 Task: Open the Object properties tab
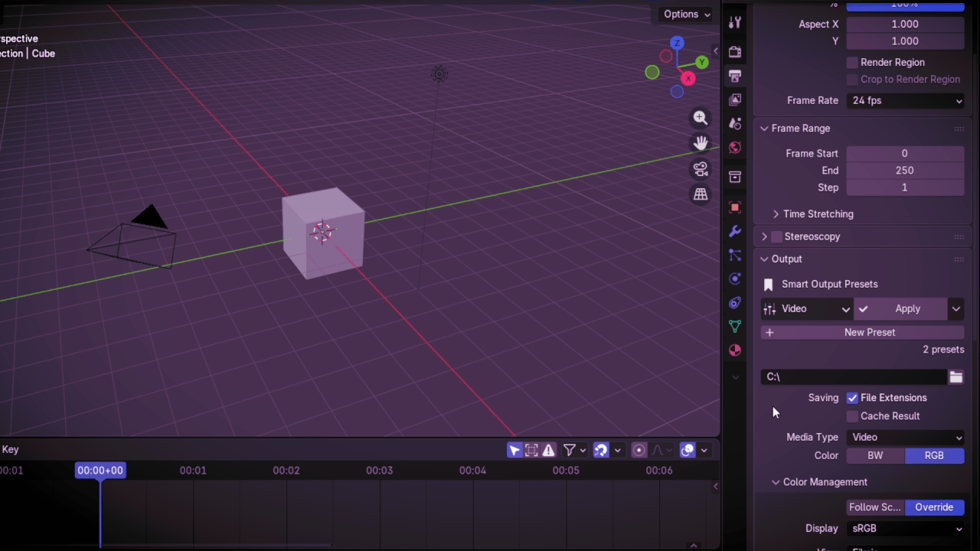[735, 207]
